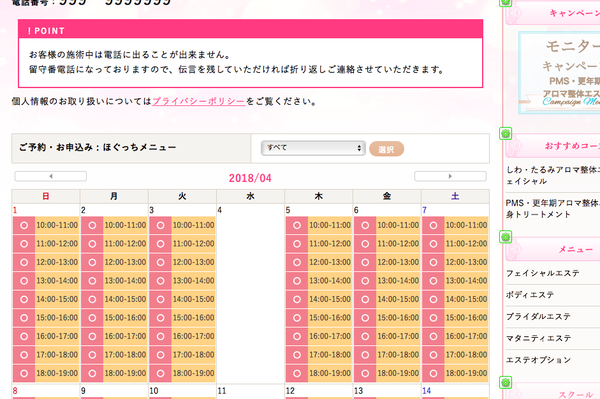Select the circle for day 5 14:00-15:00
600x399 pixels.
[x=297, y=299]
